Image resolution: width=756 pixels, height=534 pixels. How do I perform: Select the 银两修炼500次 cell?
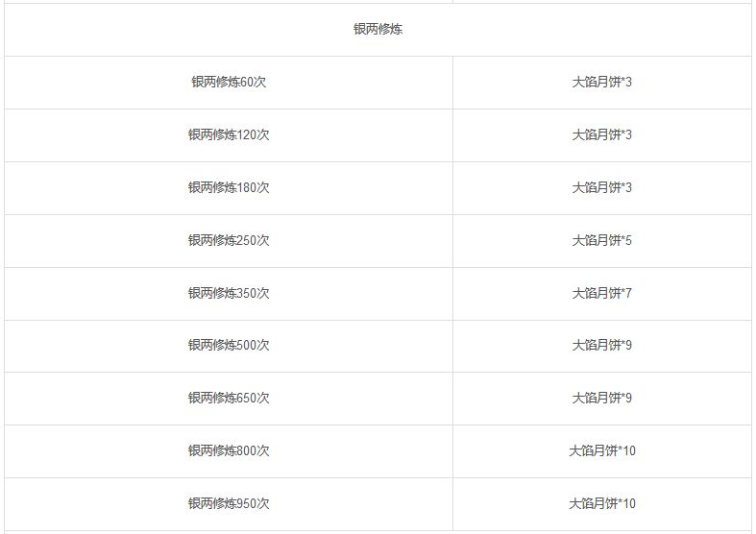pyautogui.click(x=229, y=346)
